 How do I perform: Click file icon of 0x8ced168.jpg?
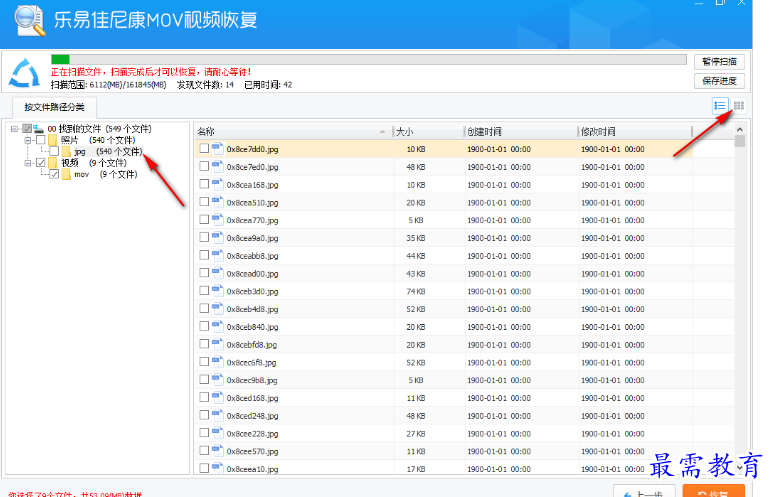217,397
